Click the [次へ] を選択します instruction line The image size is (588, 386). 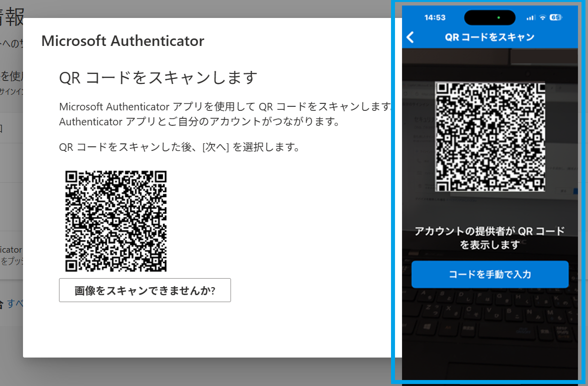179,147
